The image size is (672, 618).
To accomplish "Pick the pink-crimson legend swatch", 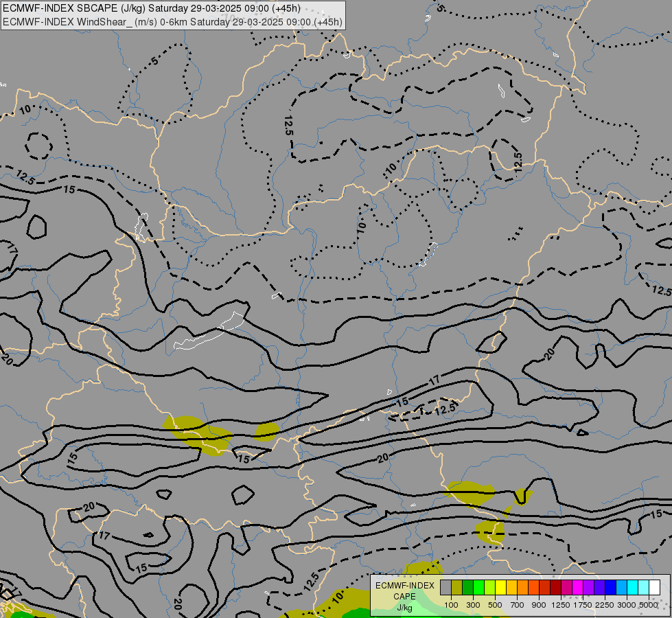I will [x=566, y=588].
